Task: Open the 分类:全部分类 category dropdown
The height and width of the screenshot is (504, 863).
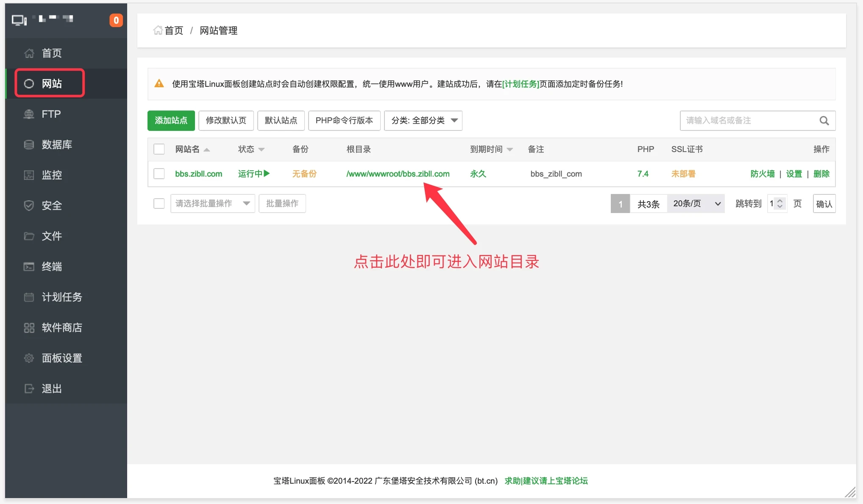Action: [423, 121]
